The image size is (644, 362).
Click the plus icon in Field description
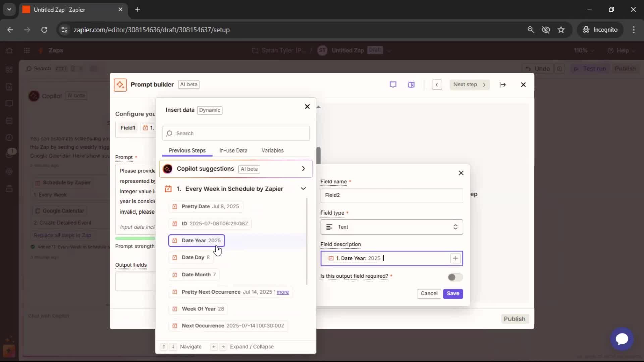[x=455, y=258]
